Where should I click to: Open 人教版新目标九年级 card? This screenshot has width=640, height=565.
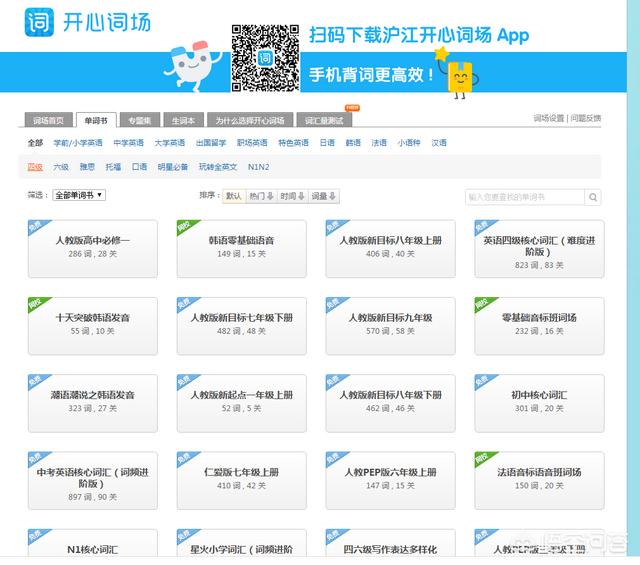(391, 326)
